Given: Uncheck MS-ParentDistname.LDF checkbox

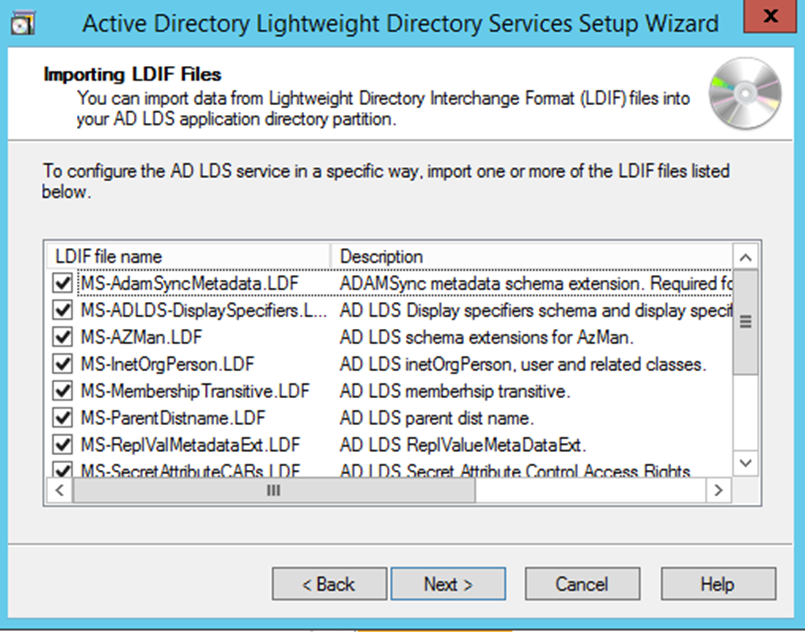Looking at the screenshot, I should 63,417.
